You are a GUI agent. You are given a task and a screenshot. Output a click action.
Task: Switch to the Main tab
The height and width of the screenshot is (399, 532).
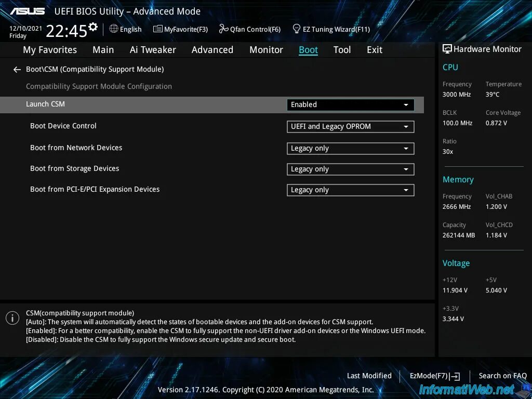[x=103, y=50]
